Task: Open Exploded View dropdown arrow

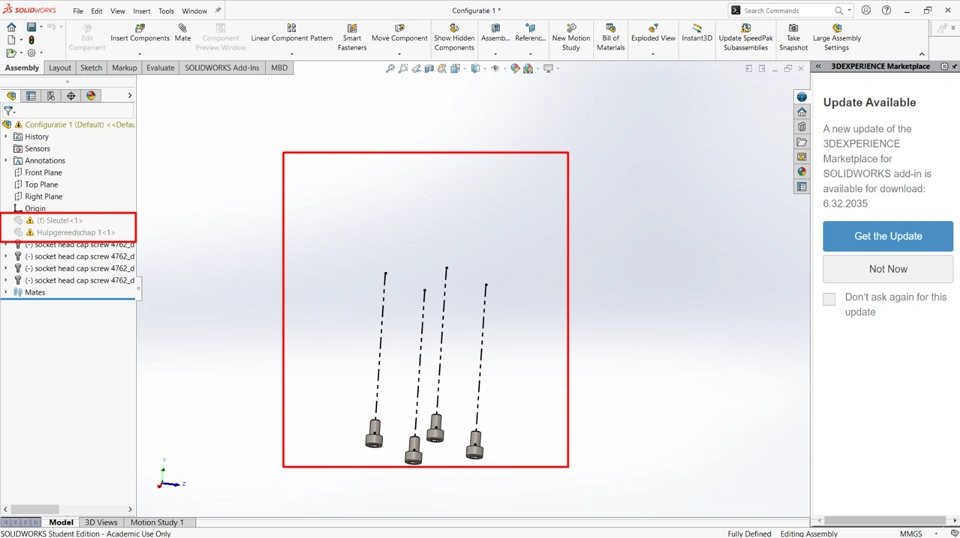Action: click(653, 54)
